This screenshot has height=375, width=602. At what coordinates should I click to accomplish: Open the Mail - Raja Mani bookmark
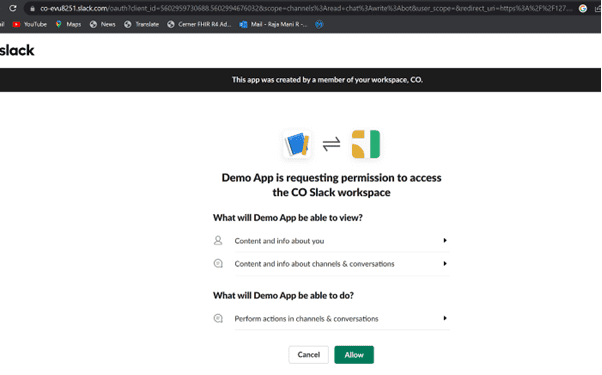click(273, 24)
